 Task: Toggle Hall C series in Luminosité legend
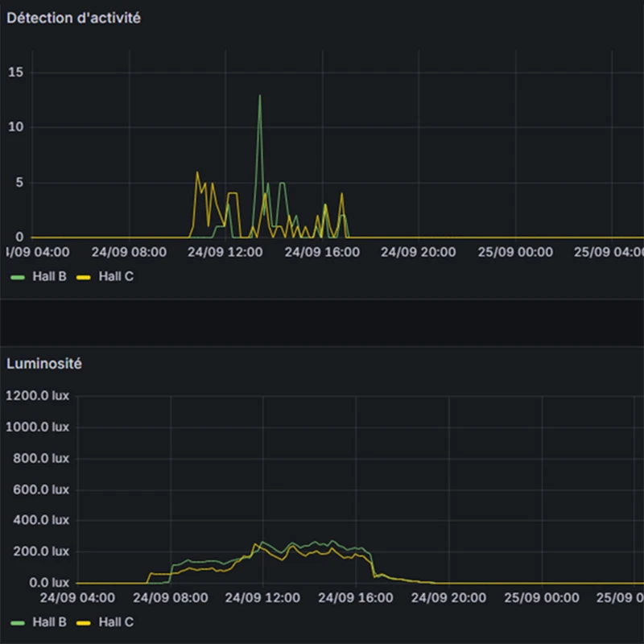click(115, 622)
